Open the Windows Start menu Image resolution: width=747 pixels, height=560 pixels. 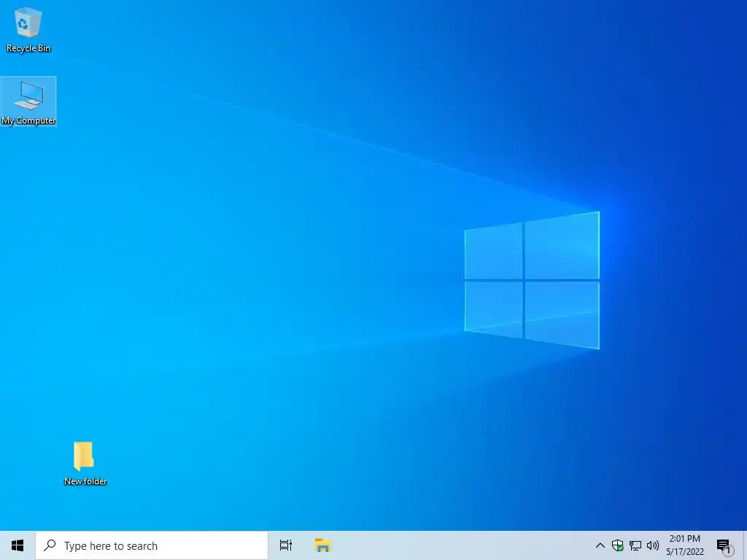pyautogui.click(x=18, y=545)
